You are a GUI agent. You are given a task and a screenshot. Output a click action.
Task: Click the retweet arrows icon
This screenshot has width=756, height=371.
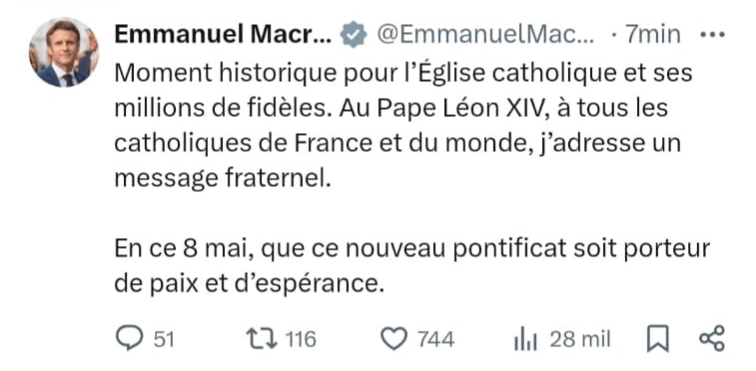coord(262,339)
